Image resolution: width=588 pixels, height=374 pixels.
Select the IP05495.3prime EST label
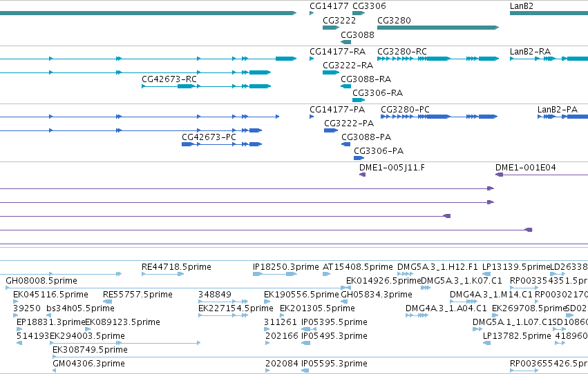click(x=334, y=336)
